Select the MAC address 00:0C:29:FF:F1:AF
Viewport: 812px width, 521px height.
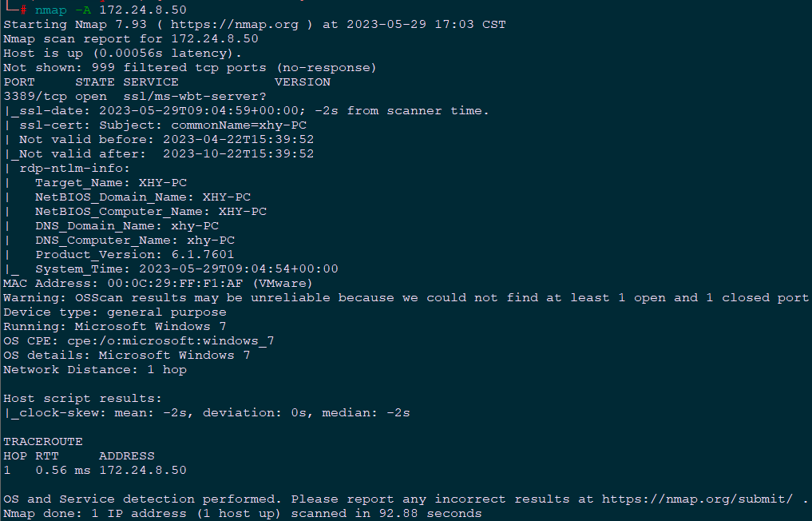point(166,283)
